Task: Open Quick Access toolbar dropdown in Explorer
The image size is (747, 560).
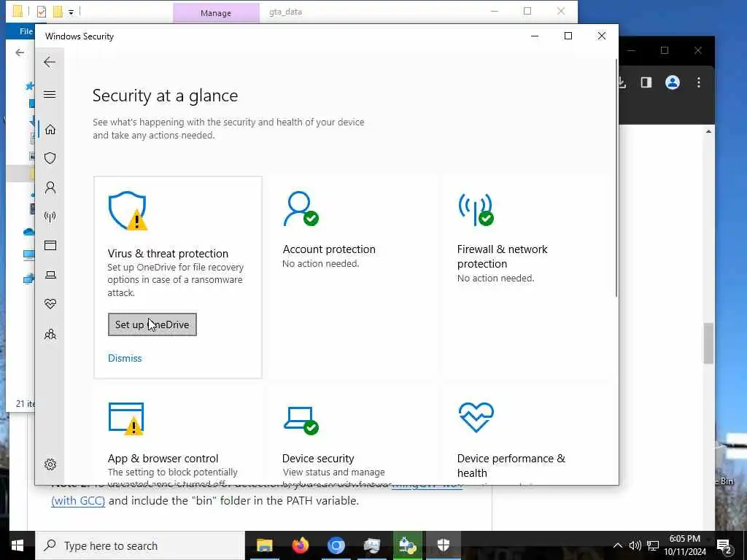Action: coord(71,12)
